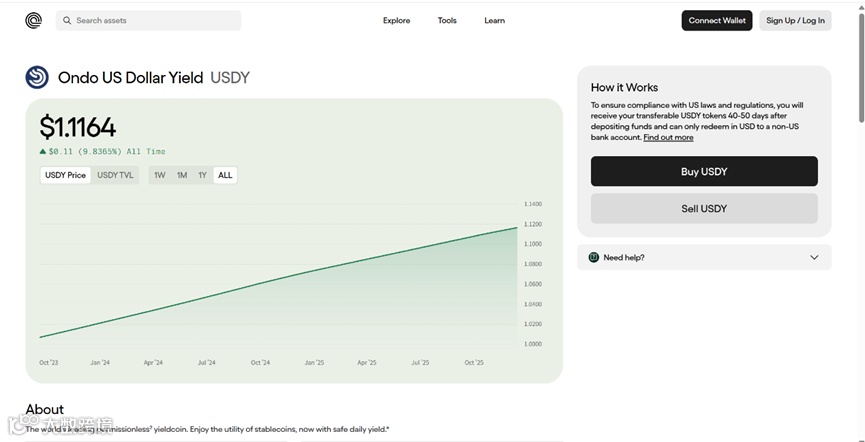Click the Apr '25 axis label
Viewport: 865px width, 442px height.
[367, 363]
